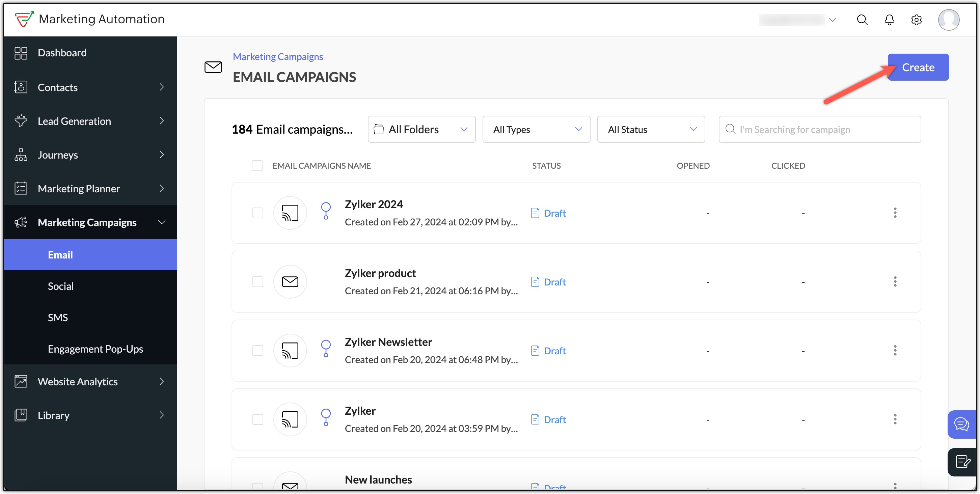Click the Contacts sidebar icon
The width and height of the screenshot is (980, 494).
[21, 87]
